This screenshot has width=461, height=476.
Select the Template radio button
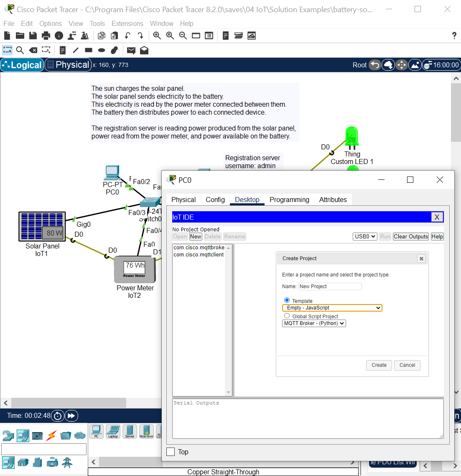tap(287, 300)
